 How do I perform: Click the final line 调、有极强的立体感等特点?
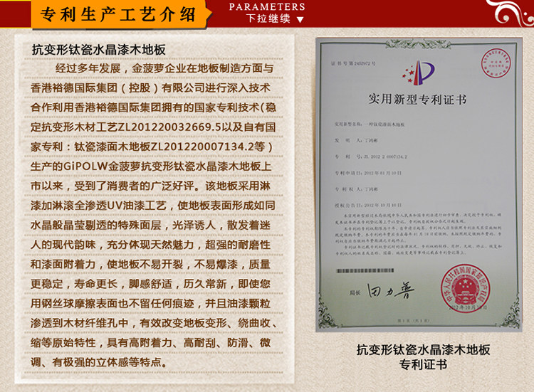coord(99,362)
